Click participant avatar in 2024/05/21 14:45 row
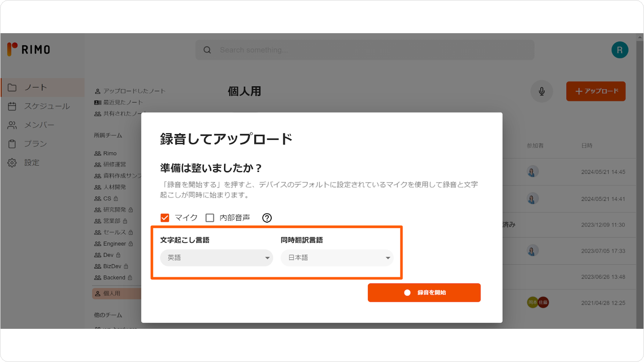The width and height of the screenshot is (644, 362). coord(533,171)
